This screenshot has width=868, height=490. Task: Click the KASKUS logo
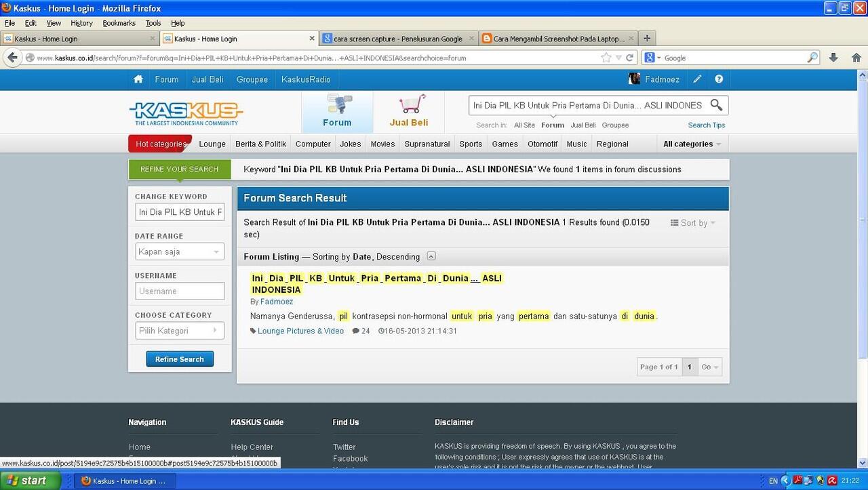(186, 113)
